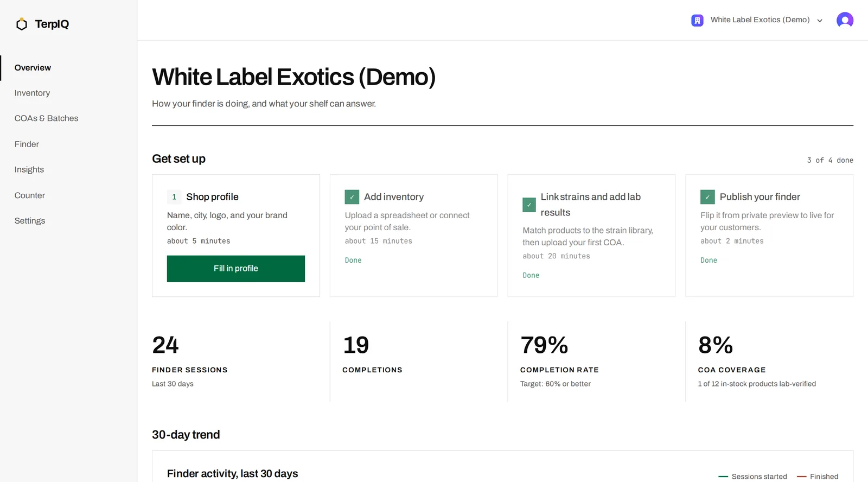Click the '3 of 4 done' progress text
Image resolution: width=868 pixels, height=482 pixels.
click(x=830, y=160)
